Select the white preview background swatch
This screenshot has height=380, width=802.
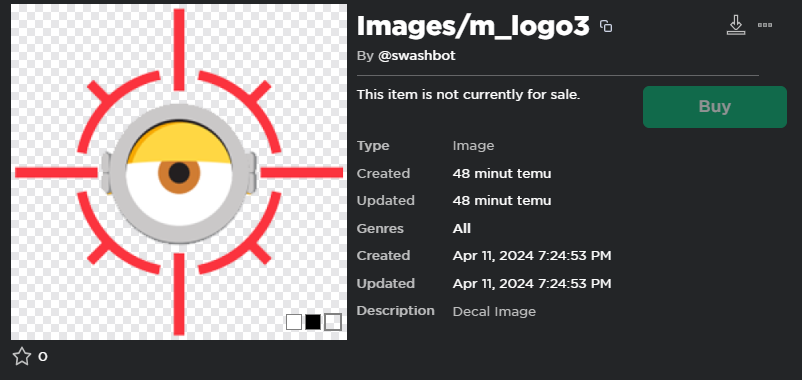(x=294, y=322)
